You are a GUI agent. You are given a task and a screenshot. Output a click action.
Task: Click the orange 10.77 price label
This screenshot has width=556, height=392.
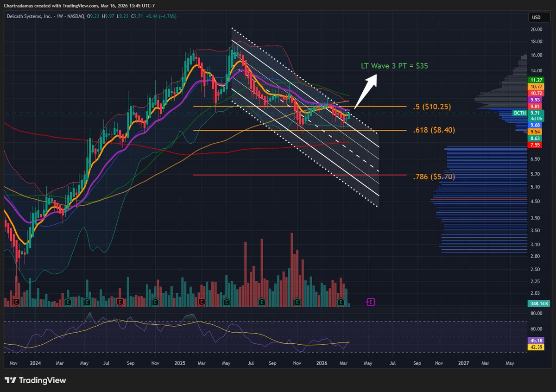[x=536, y=87]
